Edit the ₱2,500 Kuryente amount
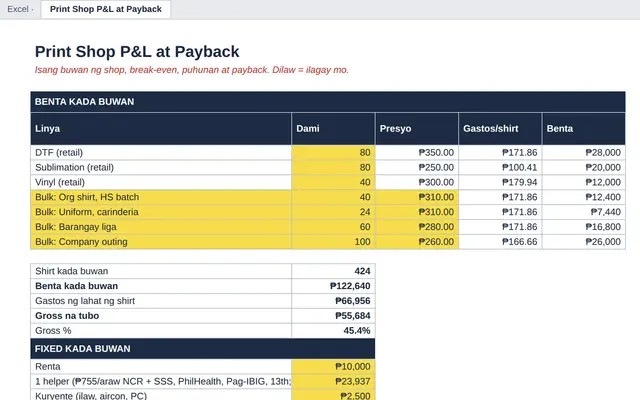 click(x=333, y=395)
